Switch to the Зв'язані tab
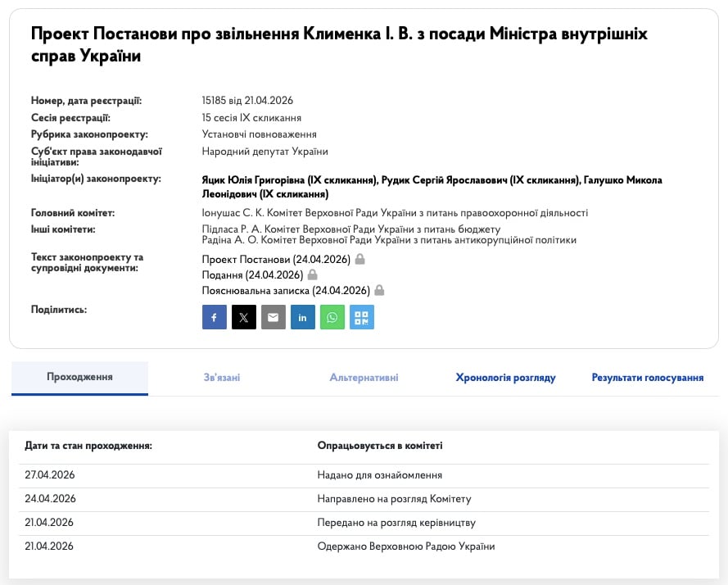This screenshot has height=585, width=728. click(221, 378)
